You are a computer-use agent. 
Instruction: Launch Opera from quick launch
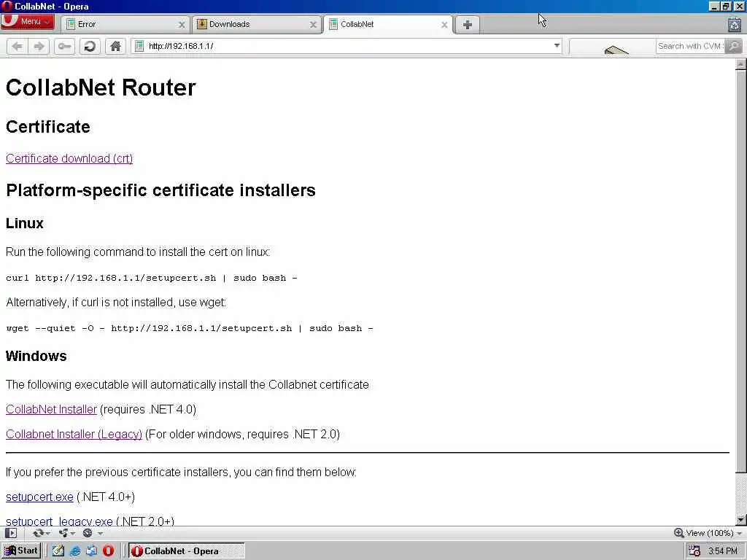108,551
